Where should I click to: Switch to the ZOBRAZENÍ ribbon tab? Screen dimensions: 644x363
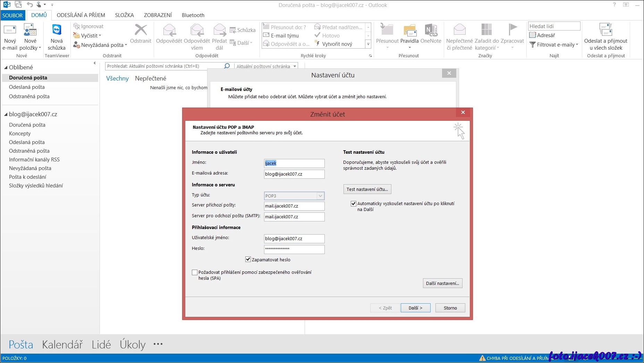pyautogui.click(x=158, y=15)
